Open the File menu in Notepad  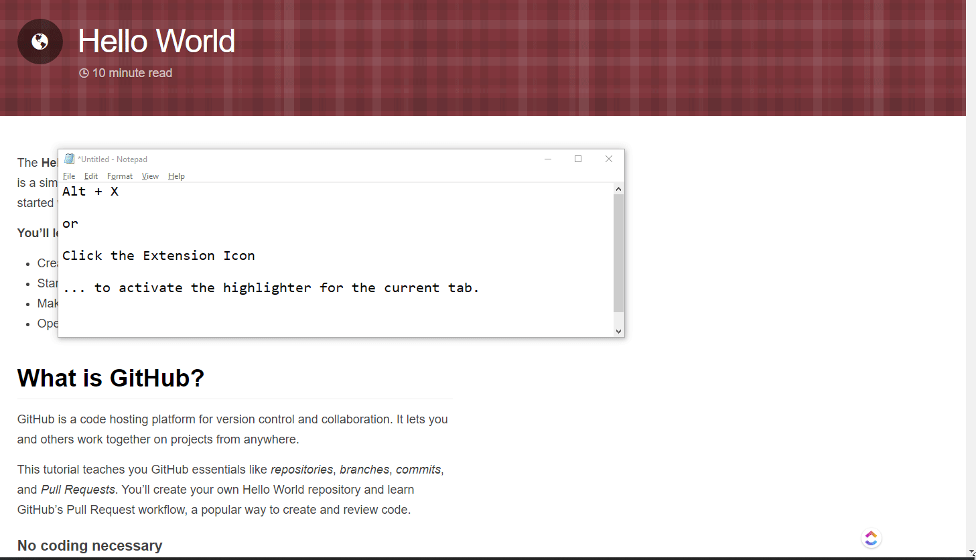[69, 176]
